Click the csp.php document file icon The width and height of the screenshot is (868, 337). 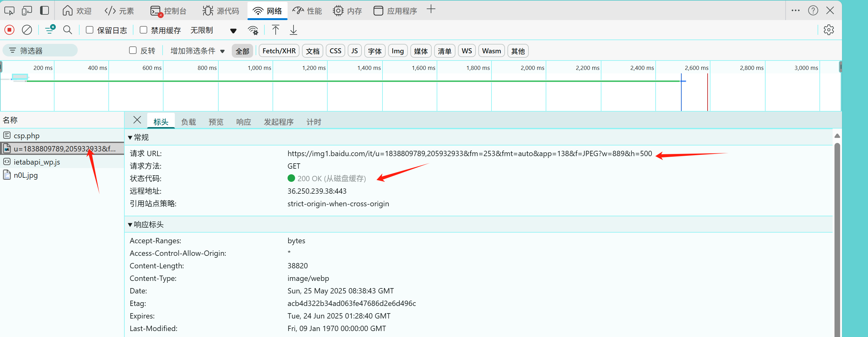point(7,135)
